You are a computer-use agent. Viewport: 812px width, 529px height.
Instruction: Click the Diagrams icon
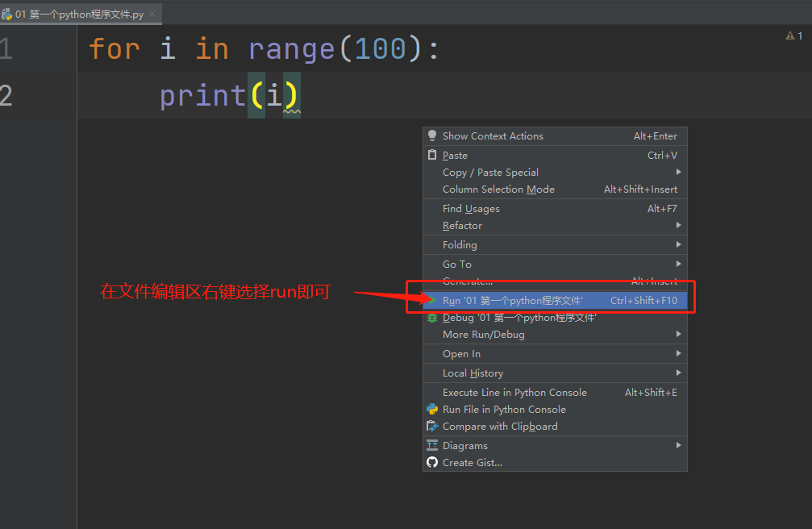432,445
